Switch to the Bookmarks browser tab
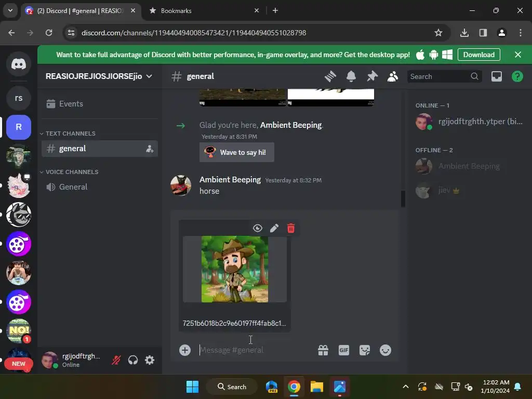The image size is (532, 399). pyautogui.click(x=204, y=11)
